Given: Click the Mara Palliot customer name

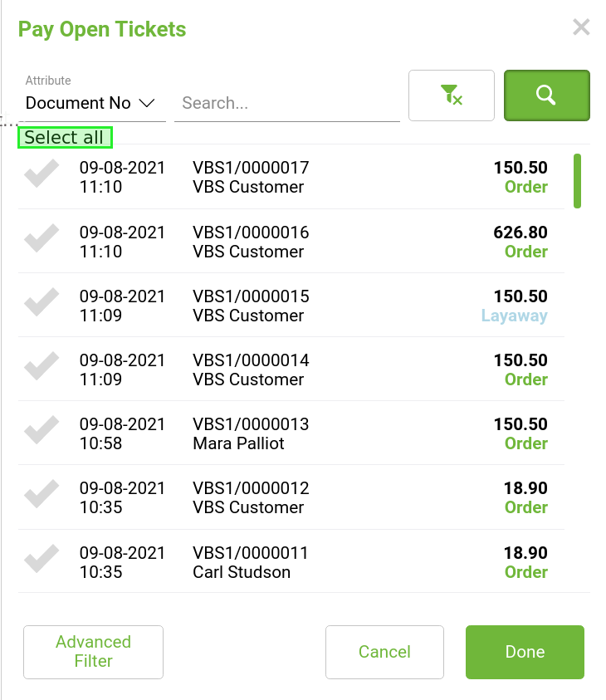Looking at the screenshot, I should pyautogui.click(x=238, y=443).
